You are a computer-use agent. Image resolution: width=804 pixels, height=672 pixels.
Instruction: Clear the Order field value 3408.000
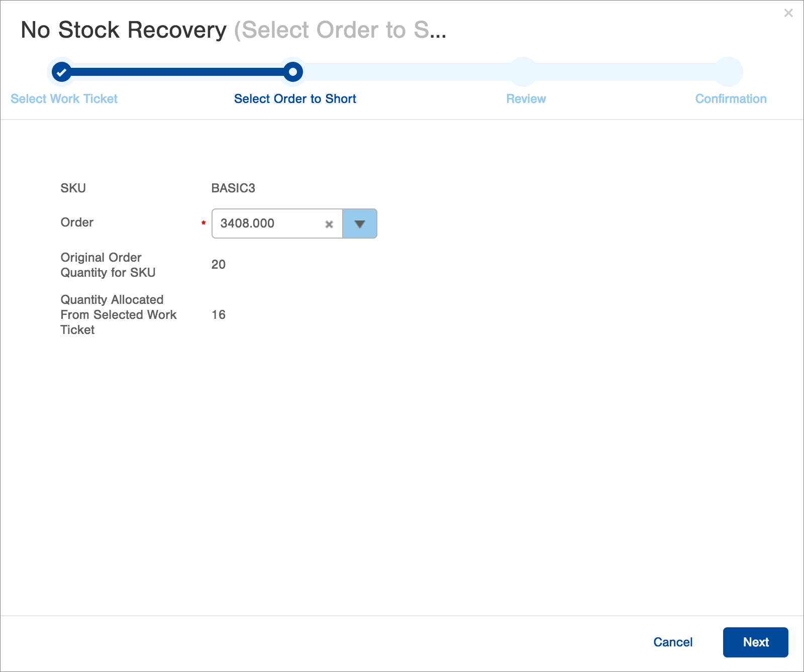point(329,224)
